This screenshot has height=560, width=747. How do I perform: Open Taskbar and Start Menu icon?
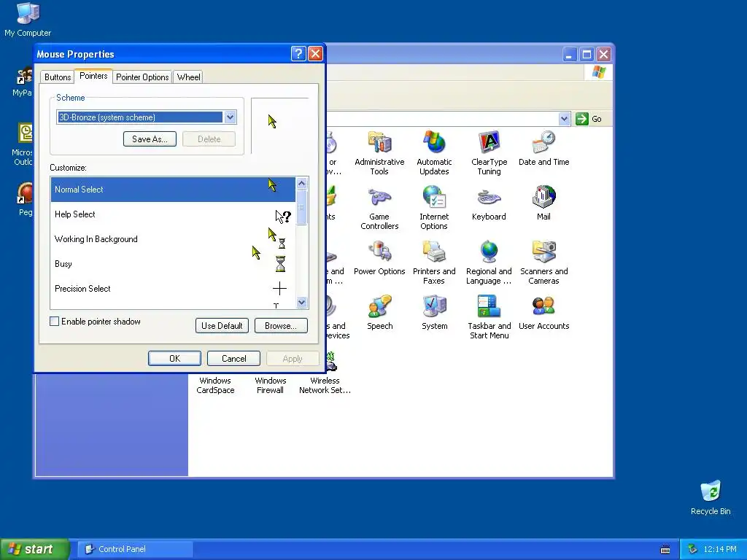[x=489, y=317]
